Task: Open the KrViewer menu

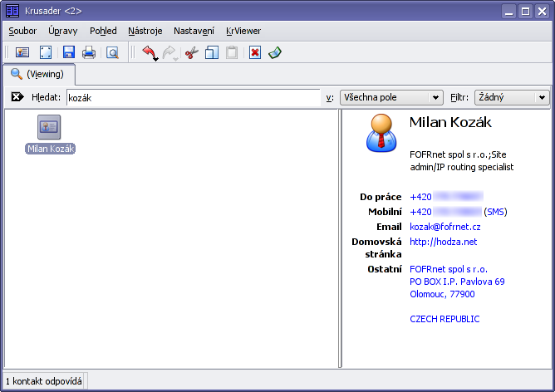Action: [243, 31]
